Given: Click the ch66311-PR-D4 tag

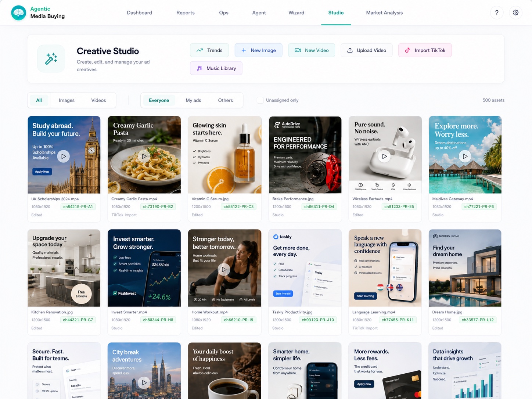Looking at the screenshot, I should point(319,207).
